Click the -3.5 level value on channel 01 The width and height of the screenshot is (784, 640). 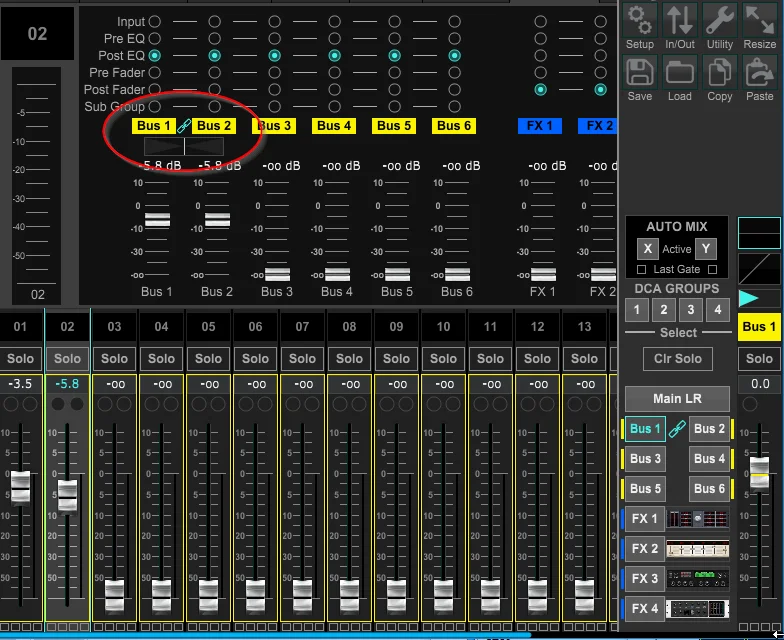point(20,384)
